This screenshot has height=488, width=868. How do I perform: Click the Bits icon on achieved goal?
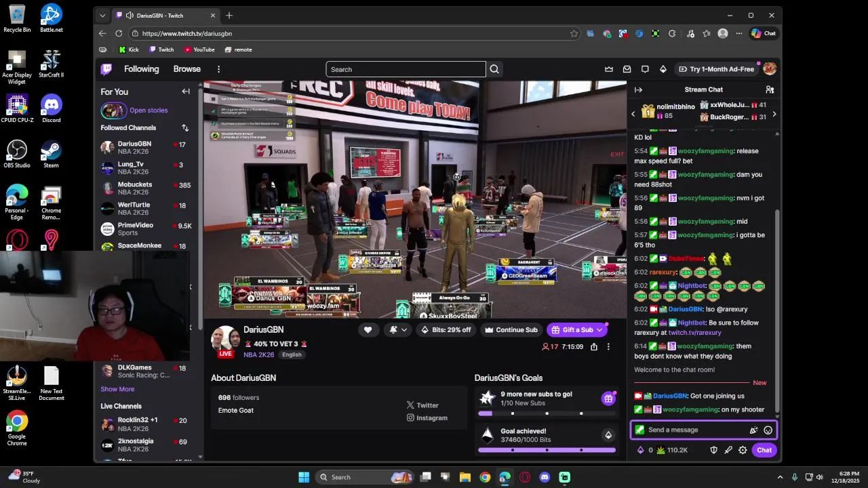pyautogui.click(x=608, y=435)
